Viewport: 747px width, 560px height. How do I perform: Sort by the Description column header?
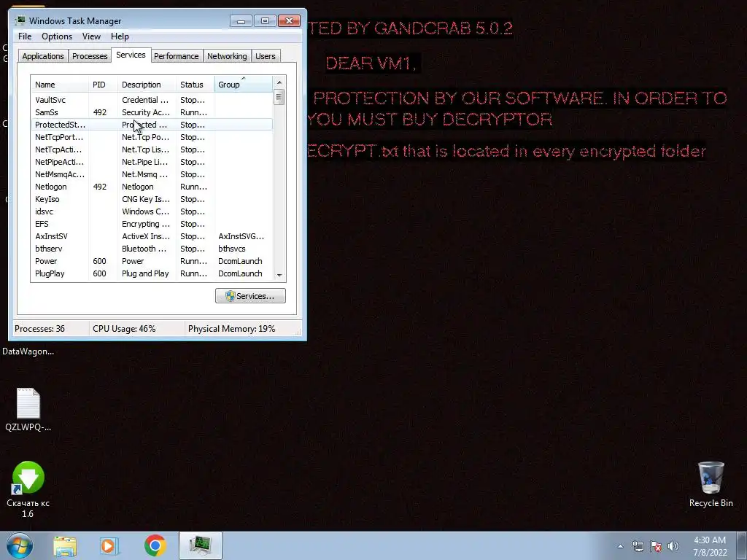147,85
